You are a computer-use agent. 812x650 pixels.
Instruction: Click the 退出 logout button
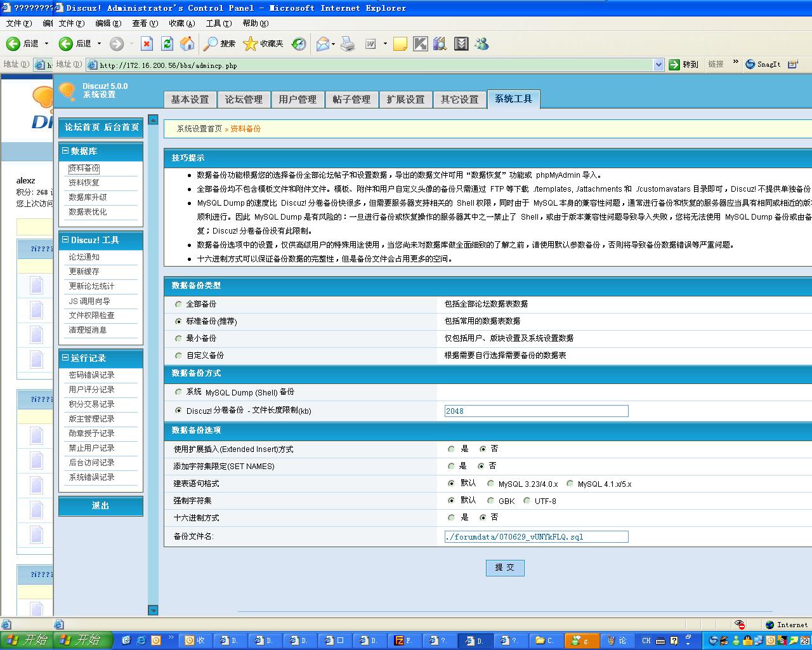[x=101, y=506]
